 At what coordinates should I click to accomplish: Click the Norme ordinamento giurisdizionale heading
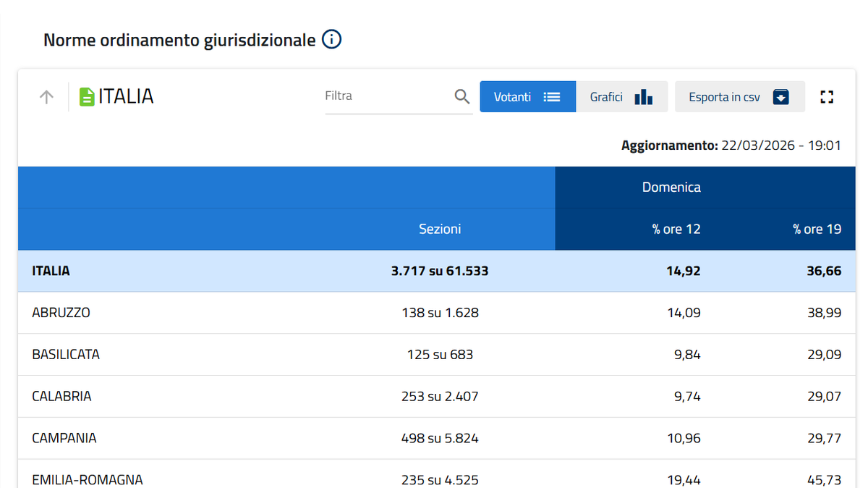(x=179, y=40)
